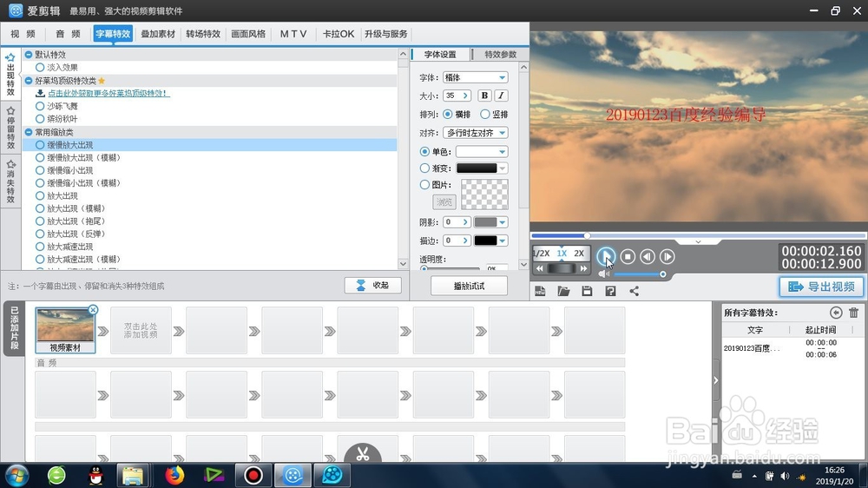Select the 视频素材 clip thumbnail
The width and height of the screenshot is (868, 488).
(65, 330)
